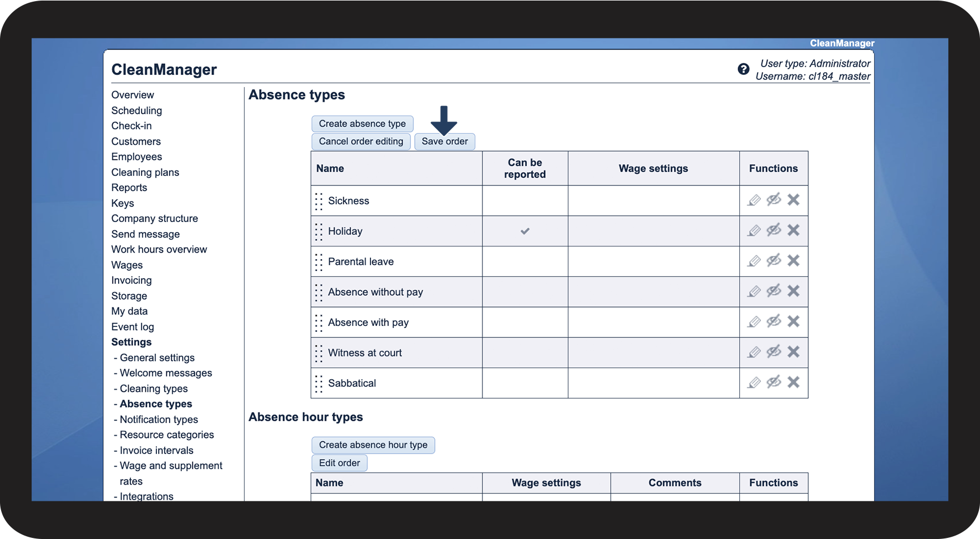This screenshot has height=539, width=980.
Task: Open Scheduling from the sidebar menu
Action: (136, 110)
